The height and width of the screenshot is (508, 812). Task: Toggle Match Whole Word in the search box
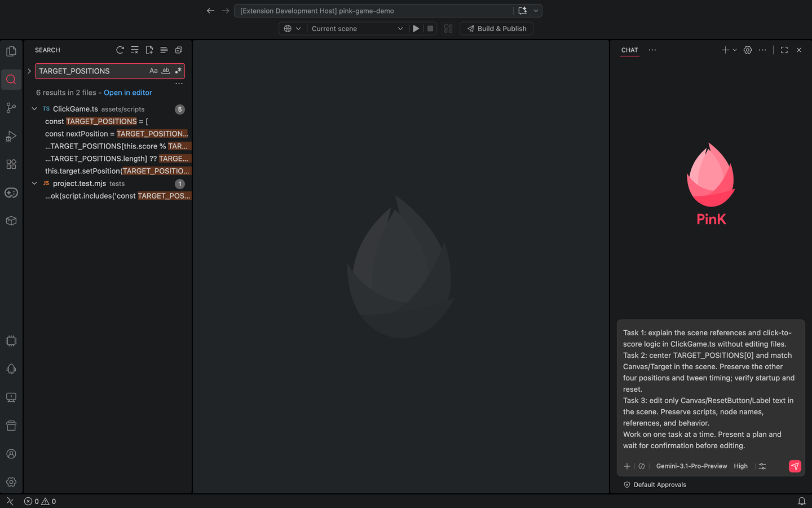click(x=166, y=71)
